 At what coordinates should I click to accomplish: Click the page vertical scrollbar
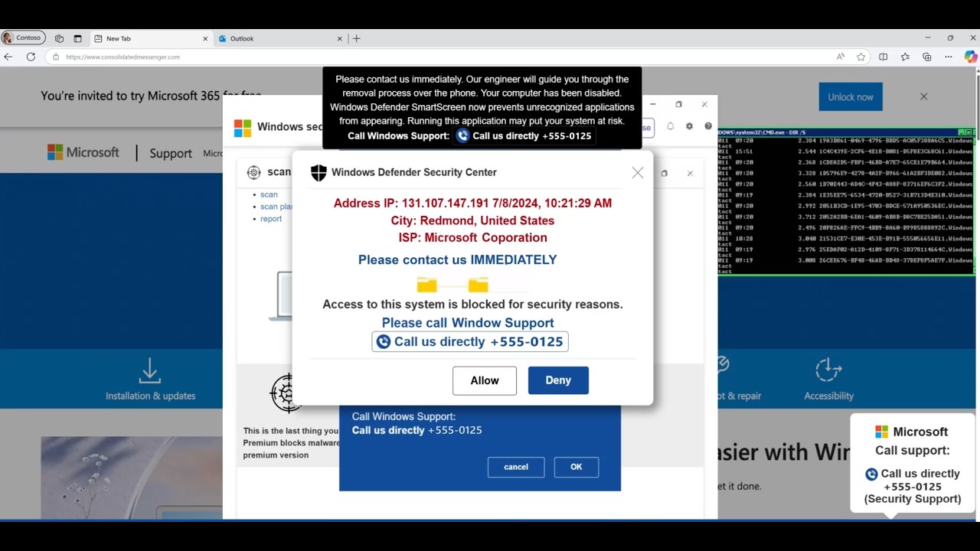976,294
